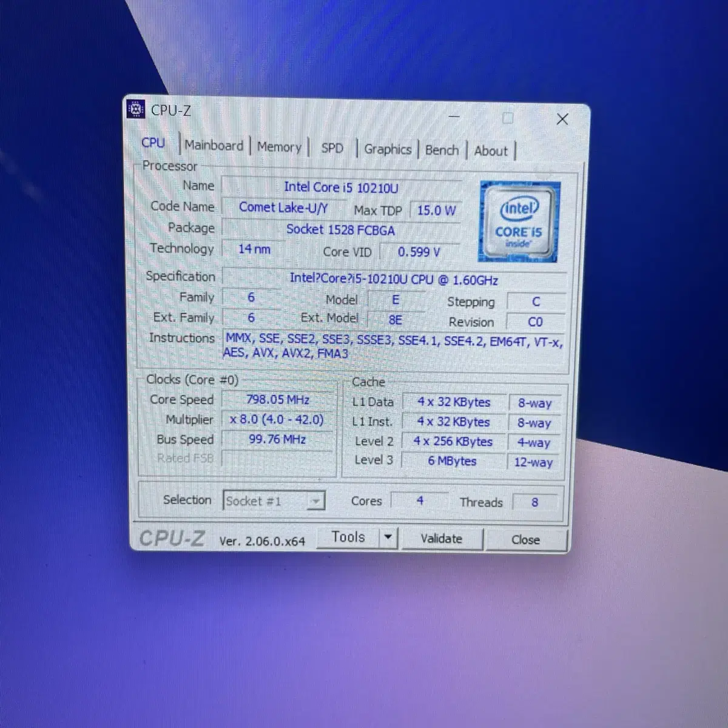Image resolution: width=728 pixels, height=728 pixels.
Task: Open the About tab
Action: tap(491, 152)
